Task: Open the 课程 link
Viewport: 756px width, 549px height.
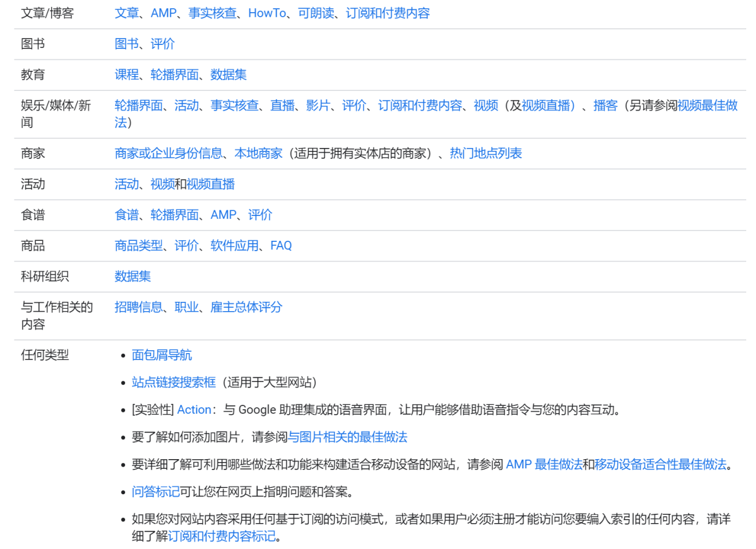Action: pyautogui.click(x=127, y=74)
